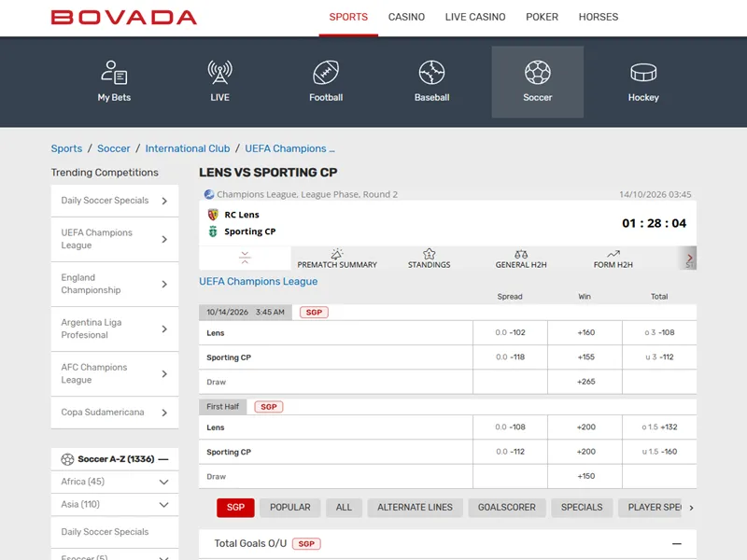Screen dimensions: 747x560
Task: Click the Sporting CP team crest
Action: 213,231
